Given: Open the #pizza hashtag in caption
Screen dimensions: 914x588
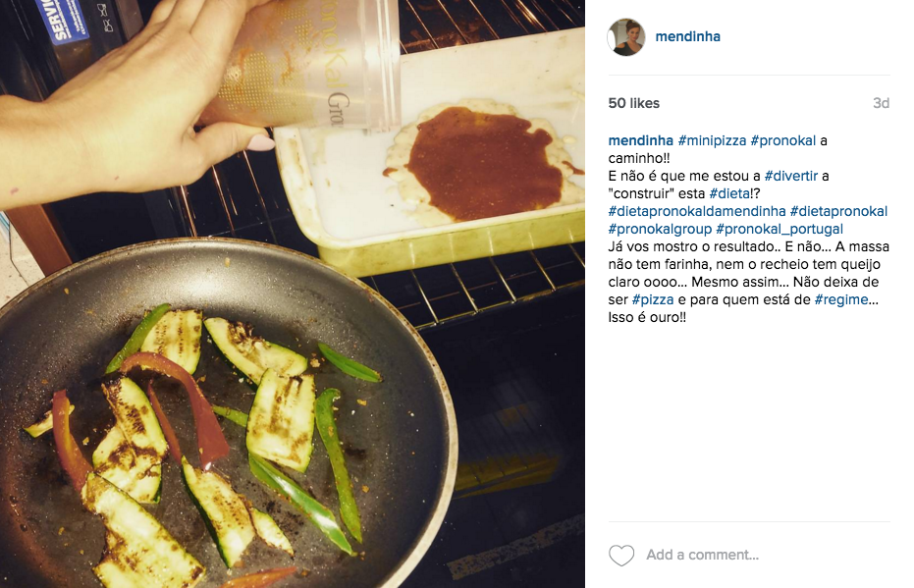Looking at the screenshot, I should tap(653, 300).
